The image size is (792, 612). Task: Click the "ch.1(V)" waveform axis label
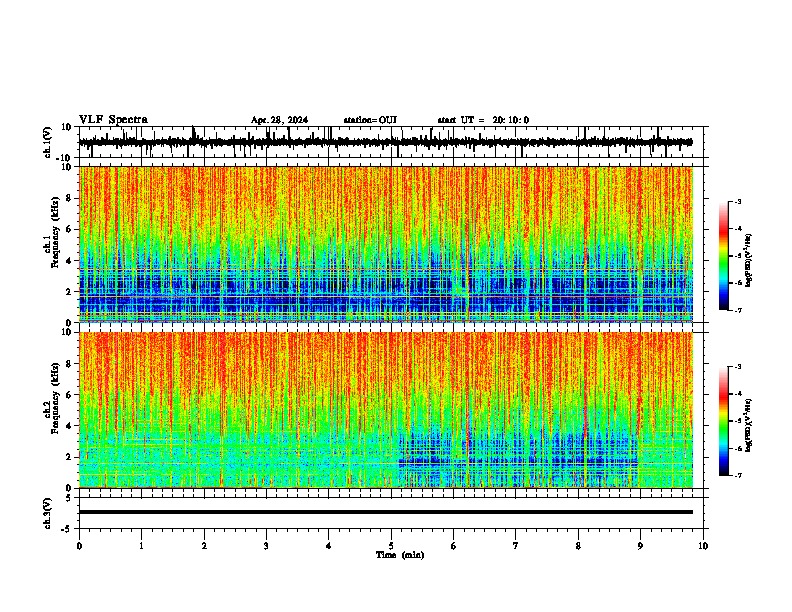(x=48, y=142)
